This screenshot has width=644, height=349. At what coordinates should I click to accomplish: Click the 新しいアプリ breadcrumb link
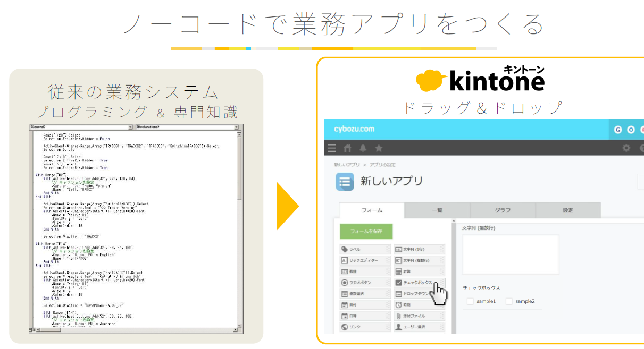point(346,165)
